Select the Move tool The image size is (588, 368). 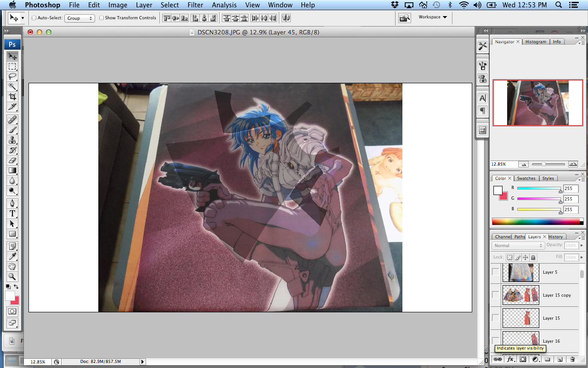click(12, 56)
